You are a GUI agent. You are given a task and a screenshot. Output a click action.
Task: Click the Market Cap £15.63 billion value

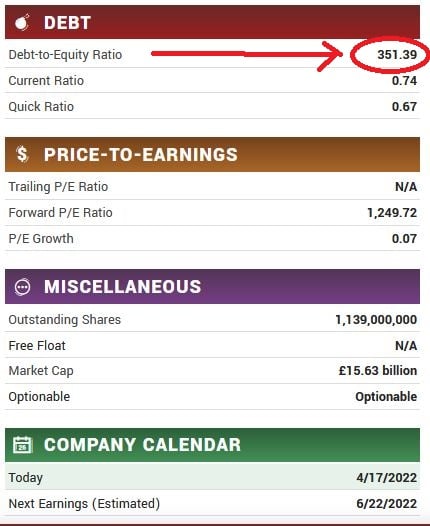378,371
